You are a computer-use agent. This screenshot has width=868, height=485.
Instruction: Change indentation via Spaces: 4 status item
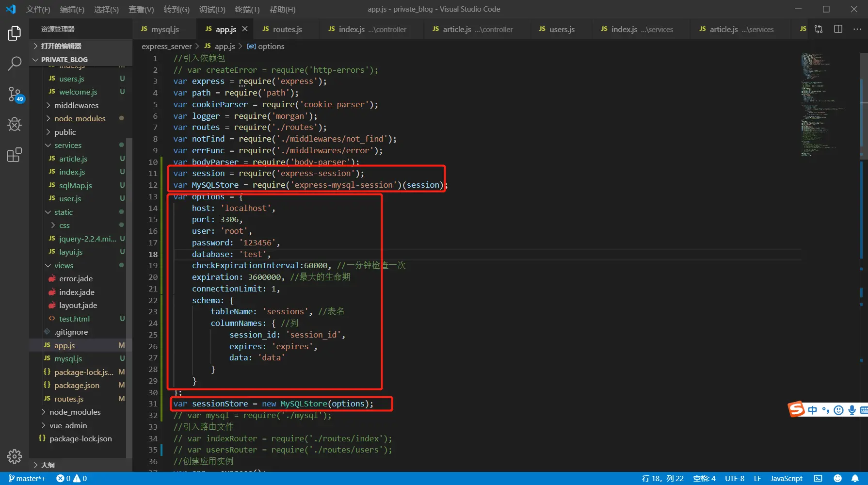pyautogui.click(x=704, y=479)
